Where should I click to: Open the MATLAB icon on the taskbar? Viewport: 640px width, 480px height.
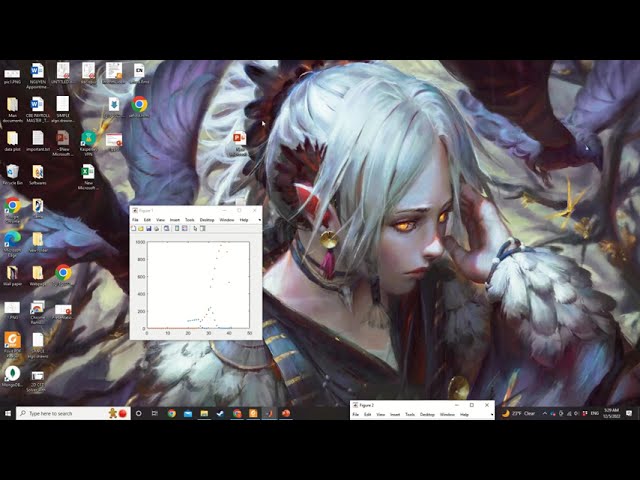coord(269,413)
